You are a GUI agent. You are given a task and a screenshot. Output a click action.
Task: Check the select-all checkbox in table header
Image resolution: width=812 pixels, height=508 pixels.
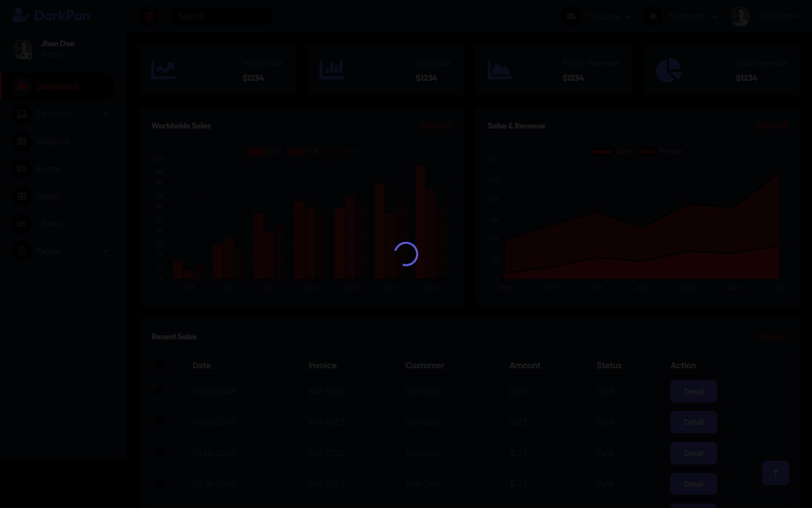[x=160, y=365]
